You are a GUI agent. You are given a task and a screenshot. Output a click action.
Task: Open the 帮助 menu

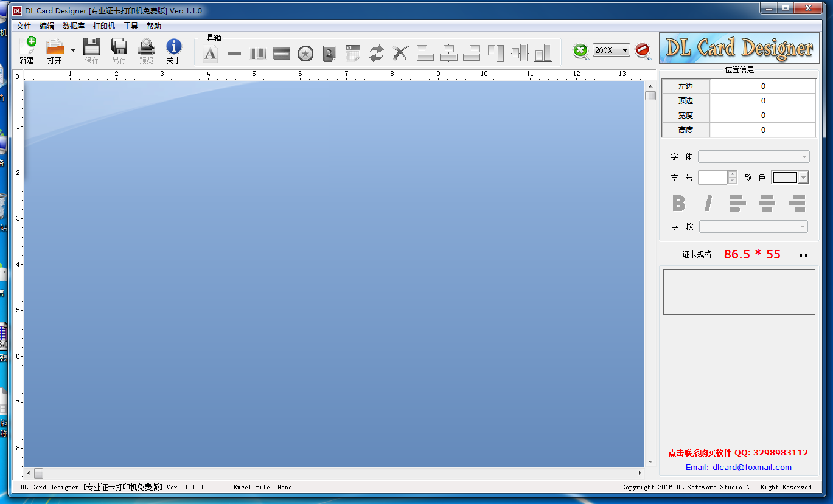pyautogui.click(x=154, y=26)
